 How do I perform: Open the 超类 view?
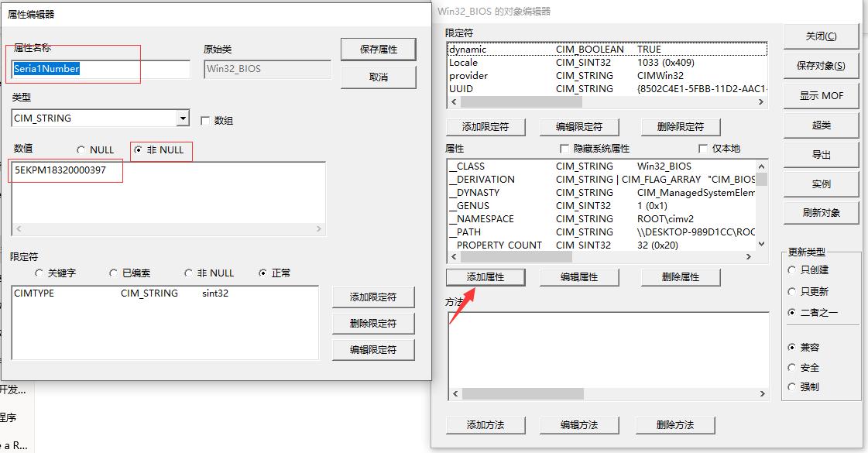click(822, 125)
